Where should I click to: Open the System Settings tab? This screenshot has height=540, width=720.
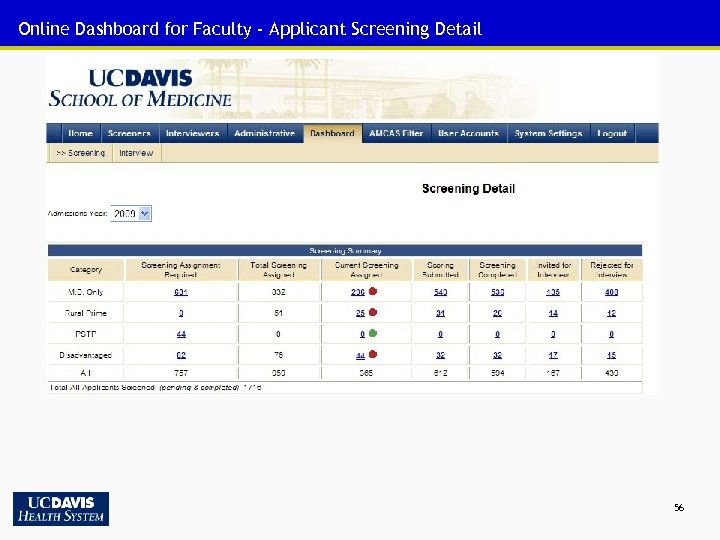point(548,133)
